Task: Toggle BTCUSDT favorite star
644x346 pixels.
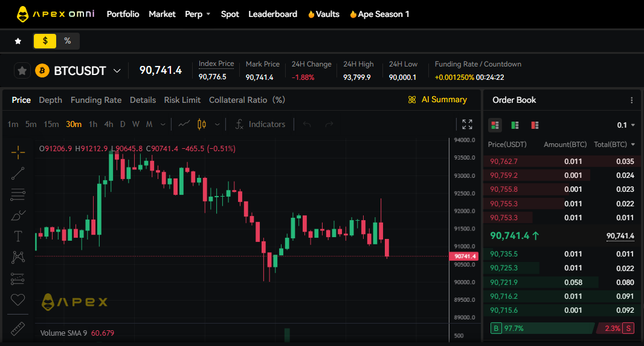Action: point(22,71)
